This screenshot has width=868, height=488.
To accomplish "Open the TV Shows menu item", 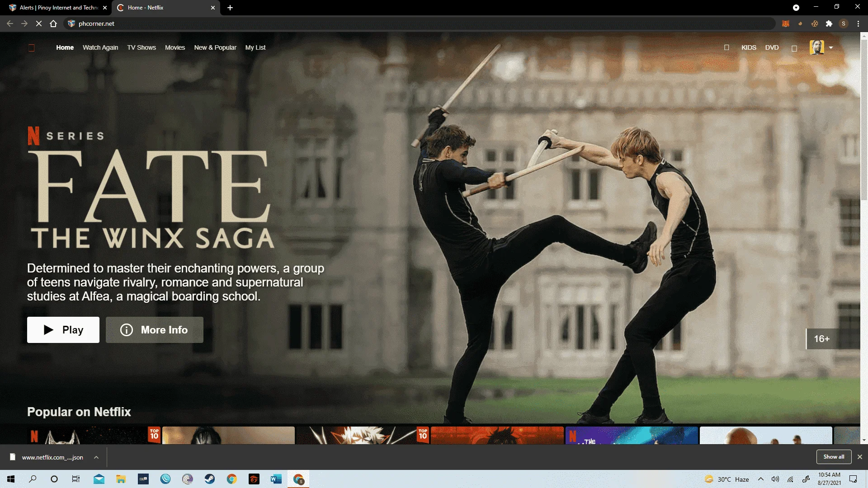I will click(142, 47).
